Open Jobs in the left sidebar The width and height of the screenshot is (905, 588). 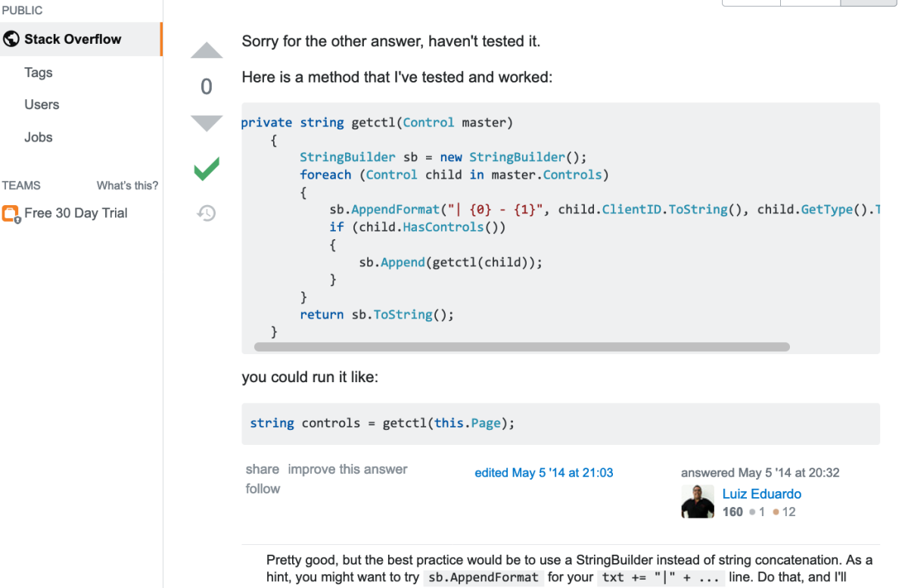point(39,137)
